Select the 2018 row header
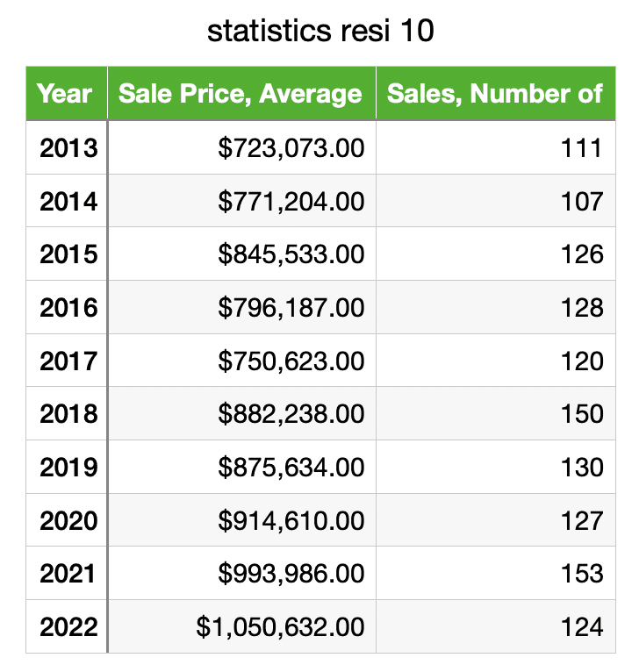Viewport: 632px width, 672px height. click(x=68, y=414)
